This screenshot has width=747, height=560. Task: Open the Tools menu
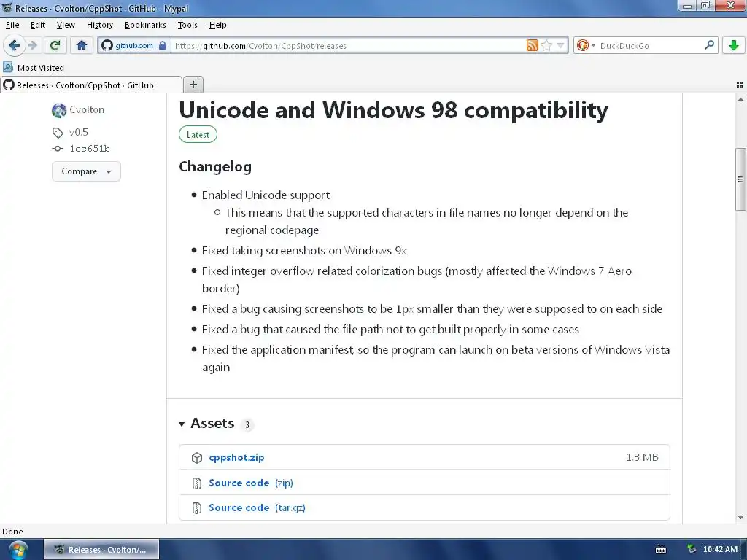(x=187, y=25)
